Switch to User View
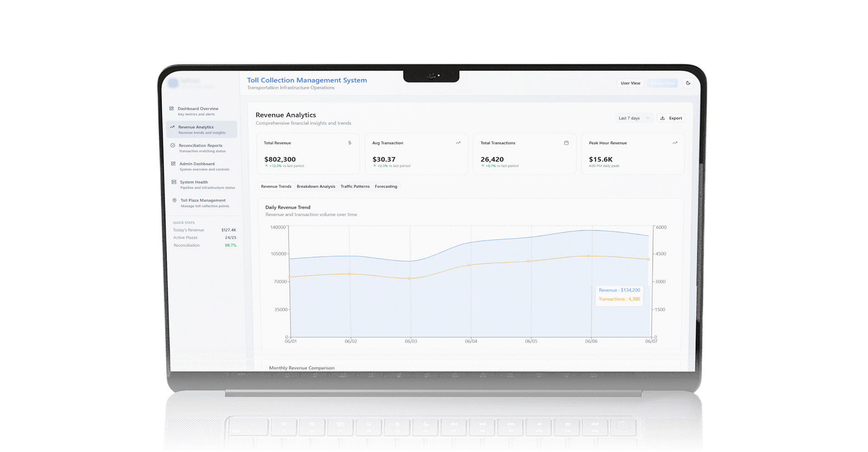The width and height of the screenshot is (868, 452). pyautogui.click(x=630, y=83)
